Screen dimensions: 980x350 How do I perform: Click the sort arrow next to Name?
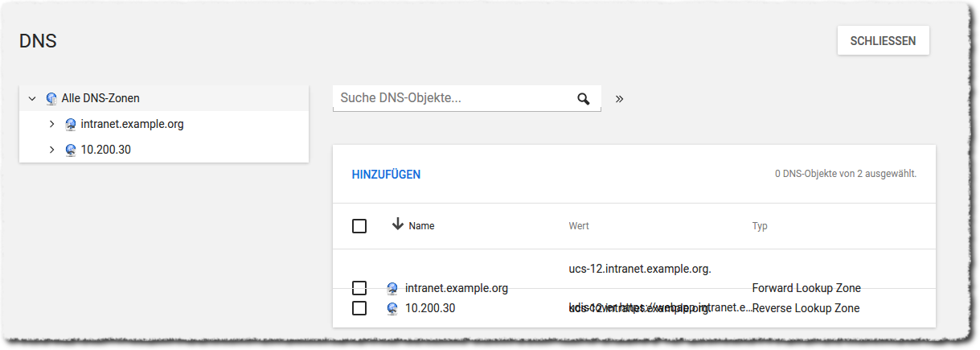[397, 224]
